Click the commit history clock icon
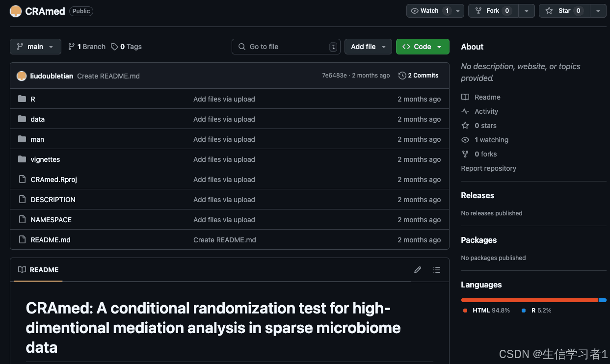 [402, 76]
